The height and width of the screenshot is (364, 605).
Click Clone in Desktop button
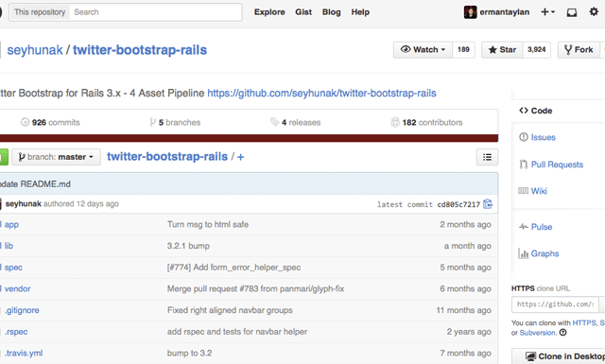(x=559, y=356)
